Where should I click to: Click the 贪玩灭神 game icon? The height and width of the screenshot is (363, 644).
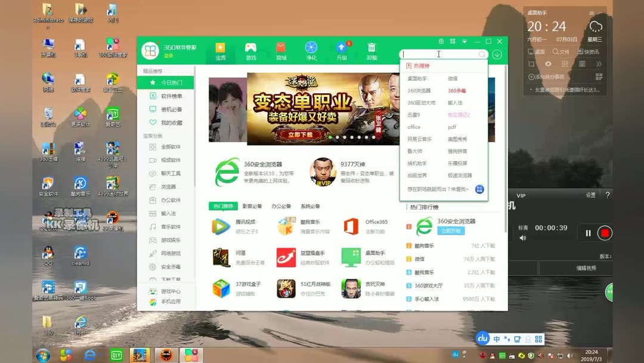click(x=351, y=288)
